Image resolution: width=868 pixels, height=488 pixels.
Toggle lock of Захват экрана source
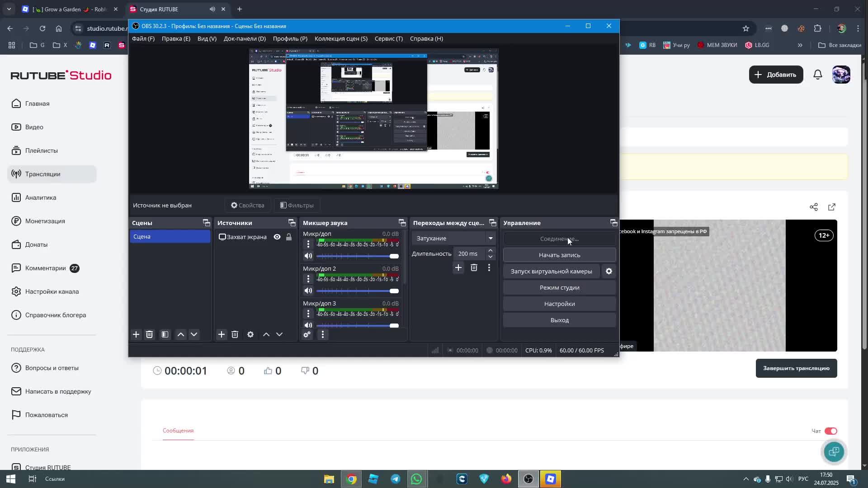tap(289, 237)
